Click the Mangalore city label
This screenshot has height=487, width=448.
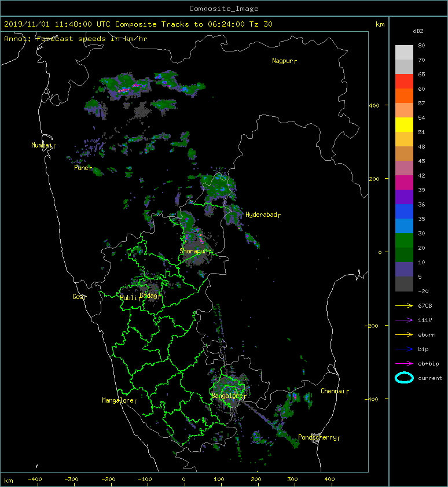[x=119, y=400]
